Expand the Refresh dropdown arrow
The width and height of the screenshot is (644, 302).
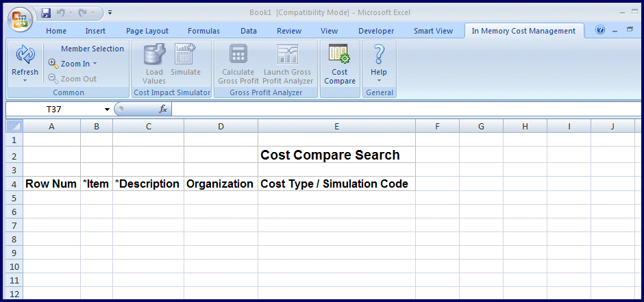25,80
